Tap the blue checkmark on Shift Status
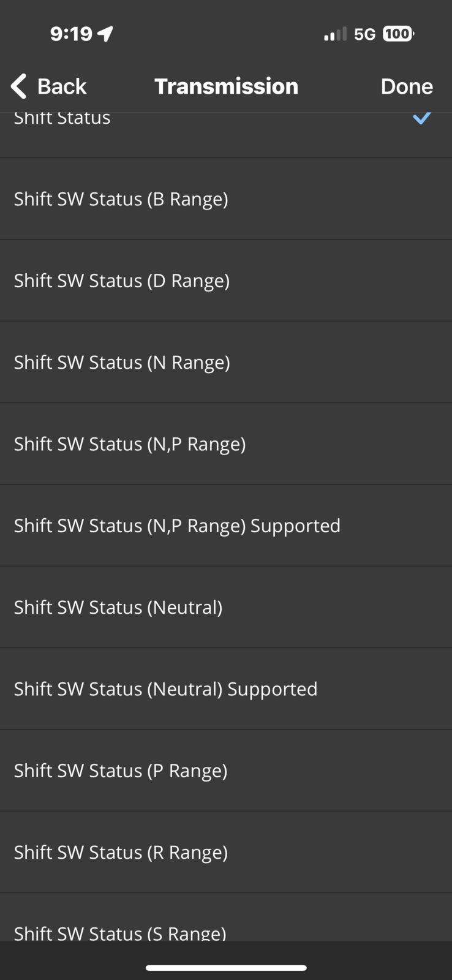 coord(422,118)
